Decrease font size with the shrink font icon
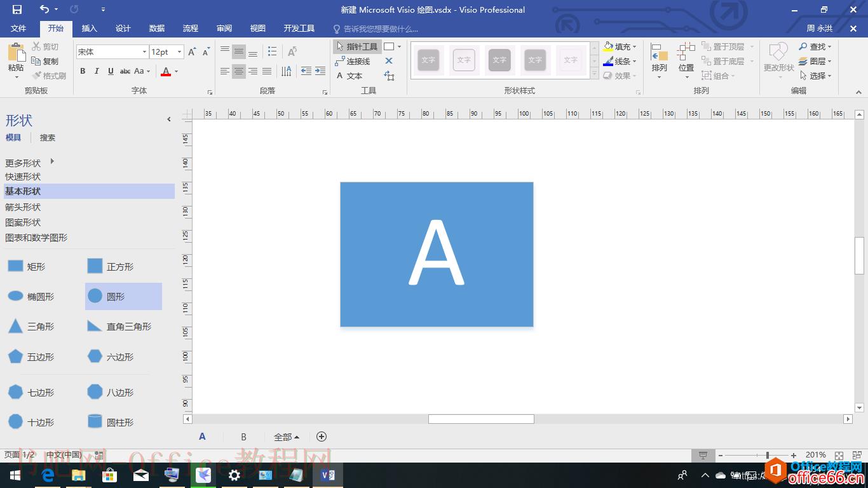Viewport: 868px width, 488px height. tap(206, 51)
